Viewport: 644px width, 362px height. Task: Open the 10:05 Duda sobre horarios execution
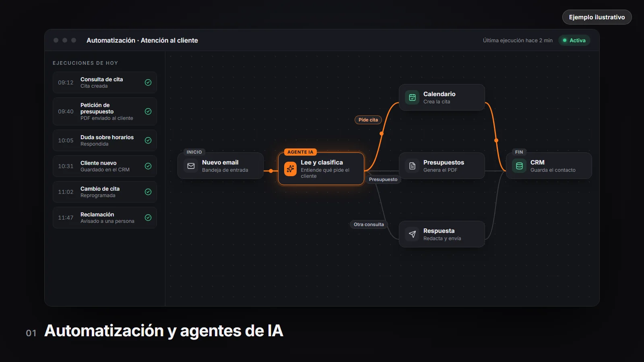click(105, 140)
